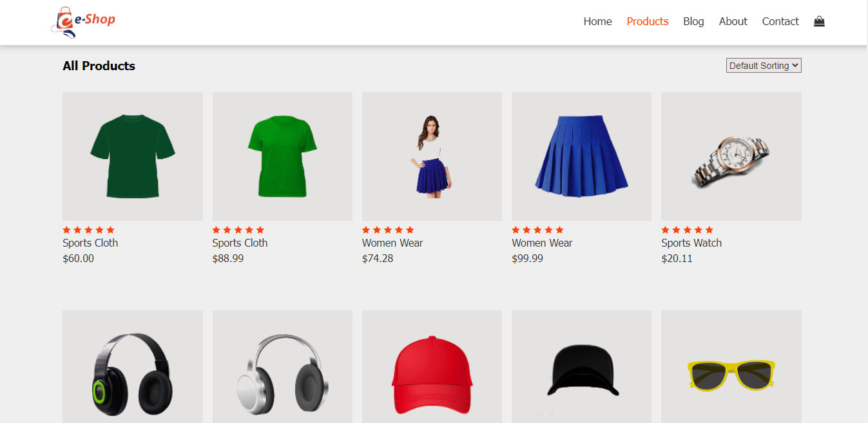The height and width of the screenshot is (423, 868).
Task: Select the red baseball cap image
Action: tap(432, 373)
